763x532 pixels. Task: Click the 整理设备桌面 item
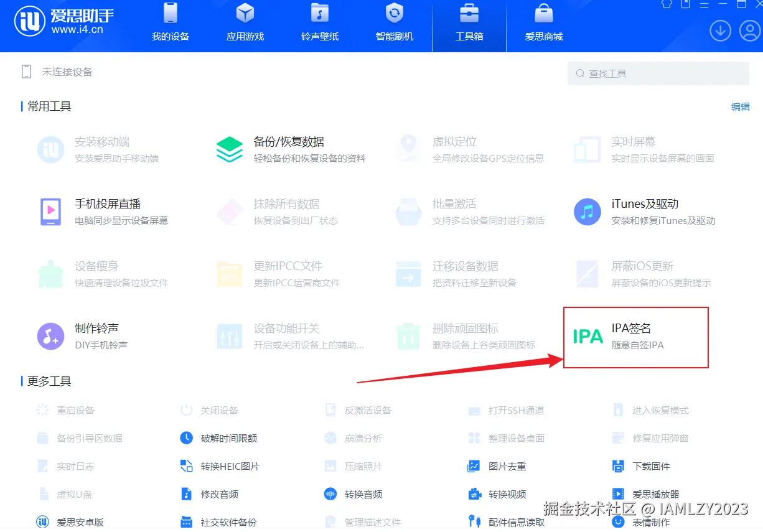tap(507, 438)
